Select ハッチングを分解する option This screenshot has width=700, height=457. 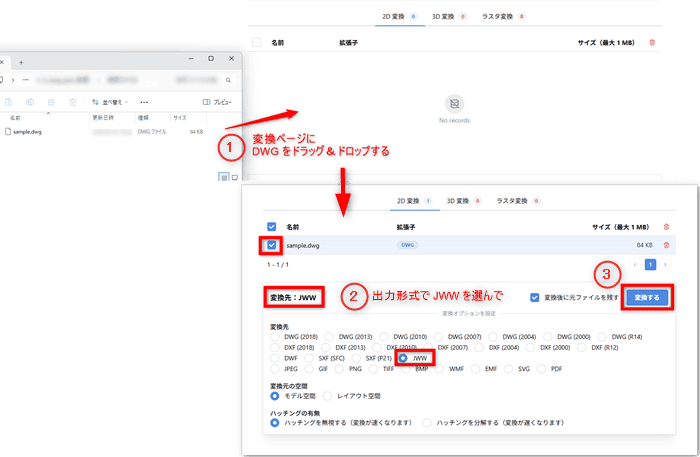(427, 423)
